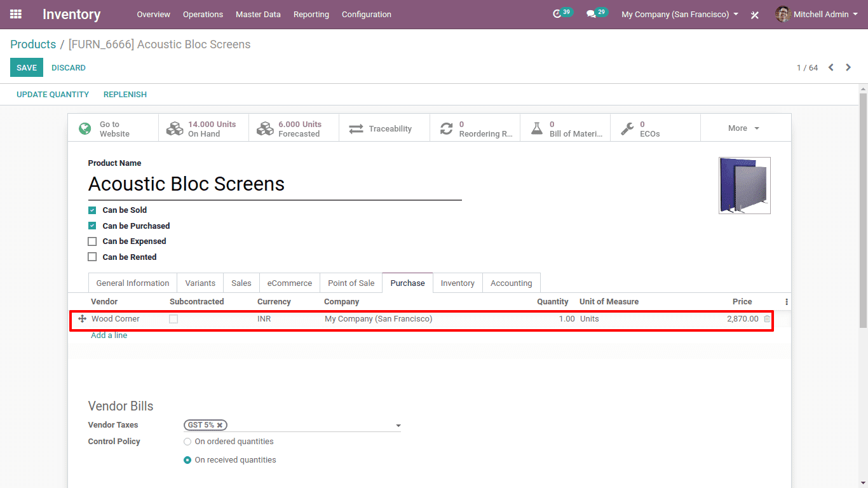Click the 2,870.00 price cell
Image resolution: width=868 pixels, height=488 pixels.
tap(743, 319)
